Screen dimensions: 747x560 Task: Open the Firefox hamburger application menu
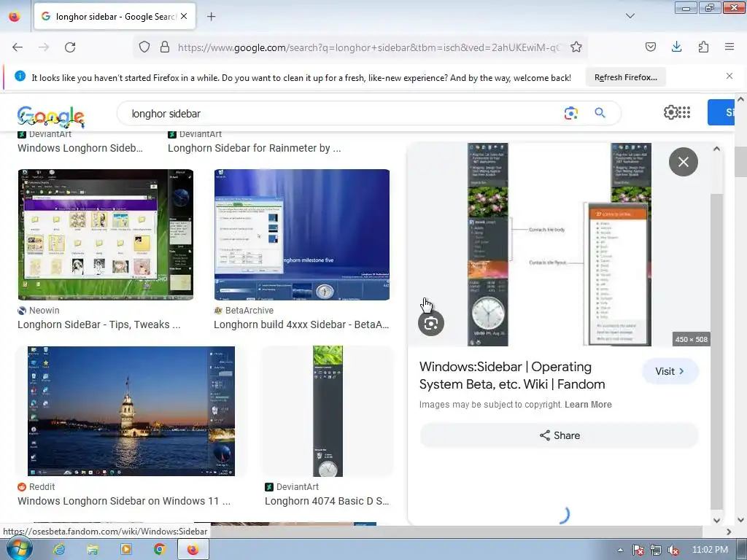[x=729, y=47]
